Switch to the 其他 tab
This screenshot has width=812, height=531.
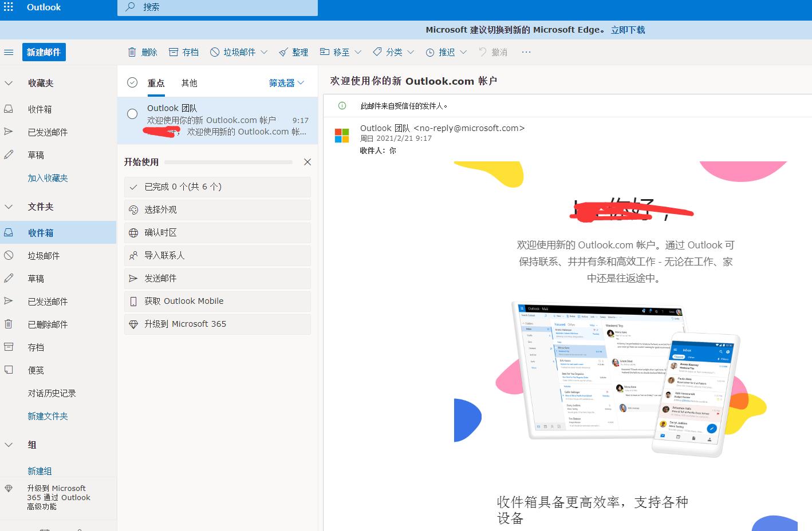click(189, 82)
